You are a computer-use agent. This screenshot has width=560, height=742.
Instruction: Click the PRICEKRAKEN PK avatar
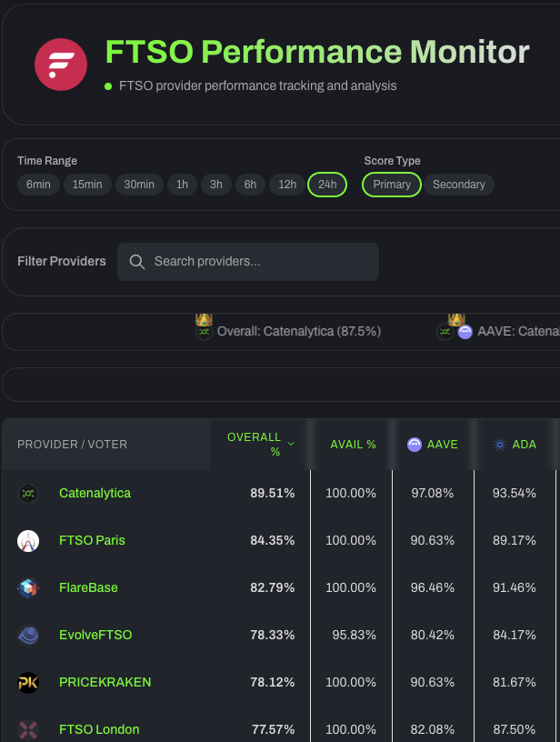[28, 683]
